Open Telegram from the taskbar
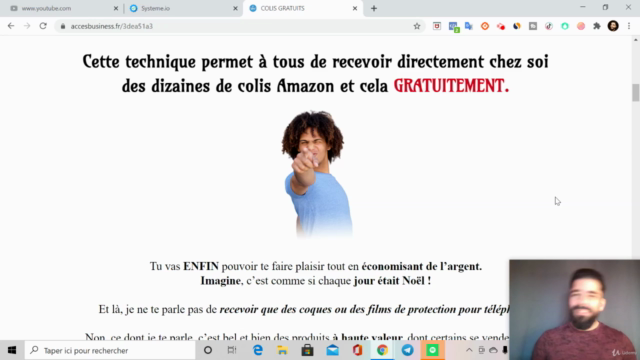This screenshot has width=640, height=360. 407,350
